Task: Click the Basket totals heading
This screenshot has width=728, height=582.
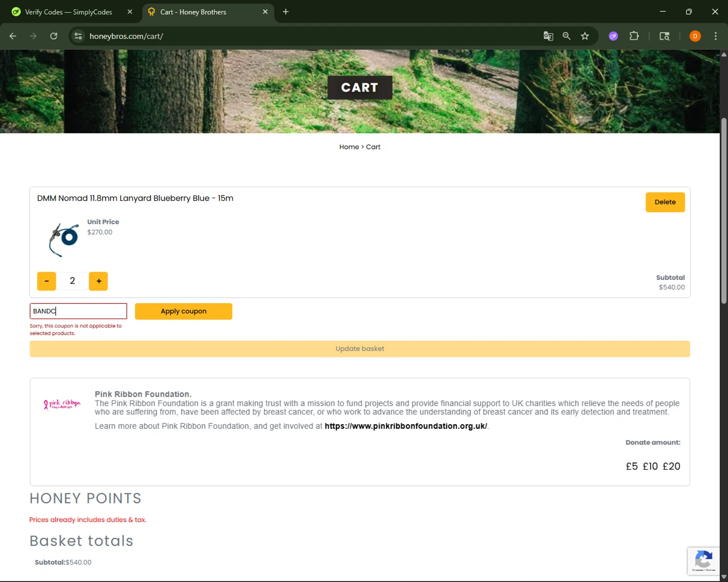Action: [82, 541]
